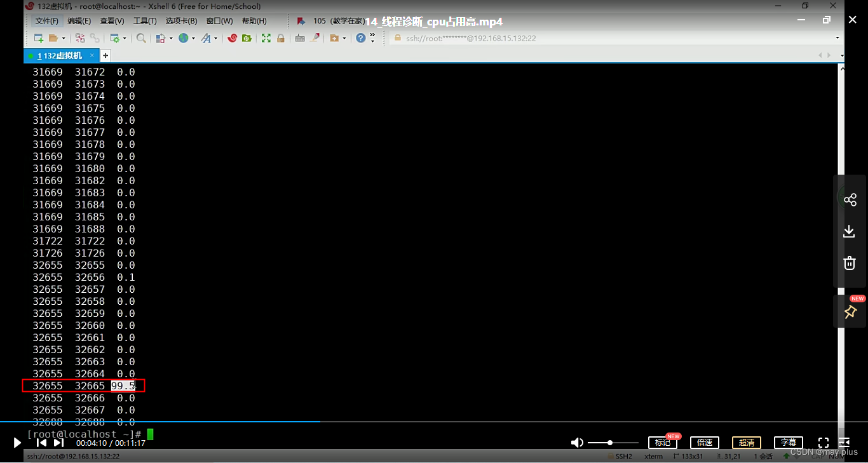Viewport: 868px width, 463px height.
Task: Open the 帮助(H) menu
Action: tap(254, 21)
